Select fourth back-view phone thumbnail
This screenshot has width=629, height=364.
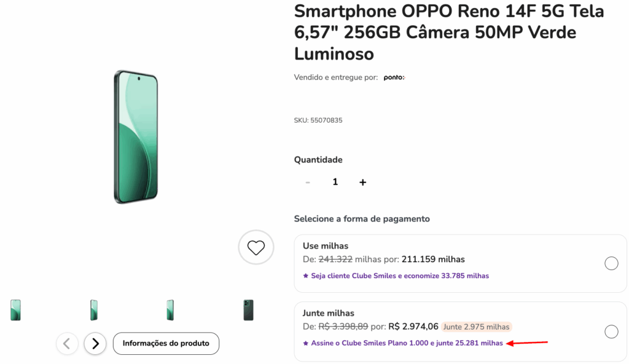248,310
